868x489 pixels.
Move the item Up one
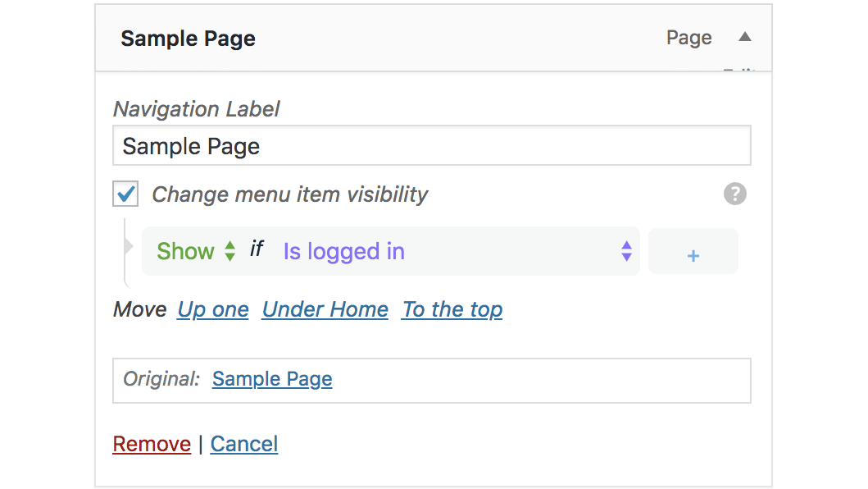(213, 309)
